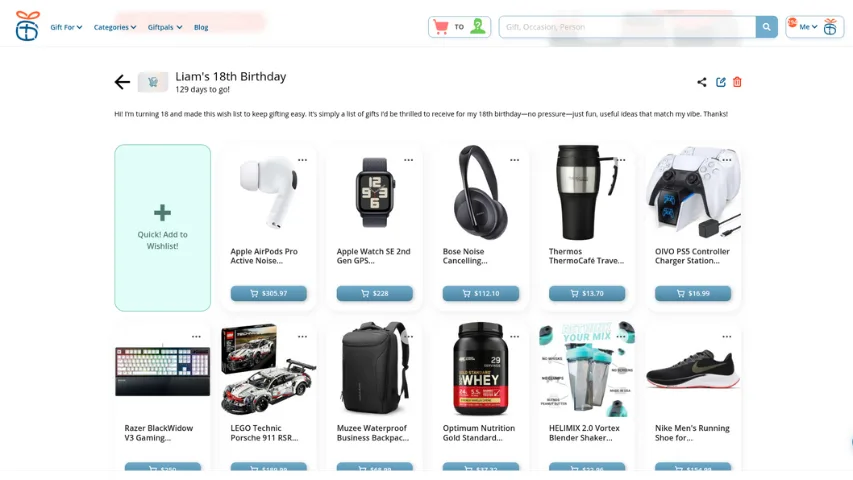Open the Me account menu

click(x=808, y=27)
